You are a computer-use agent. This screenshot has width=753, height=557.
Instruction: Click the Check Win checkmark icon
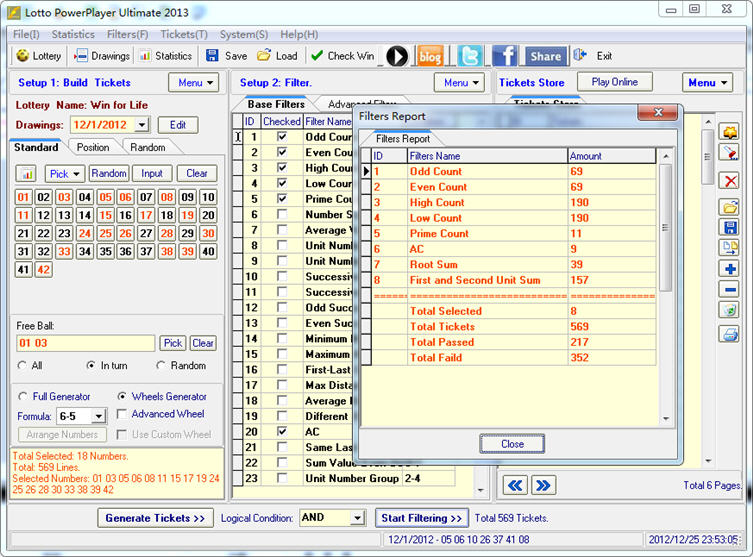[x=316, y=56]
